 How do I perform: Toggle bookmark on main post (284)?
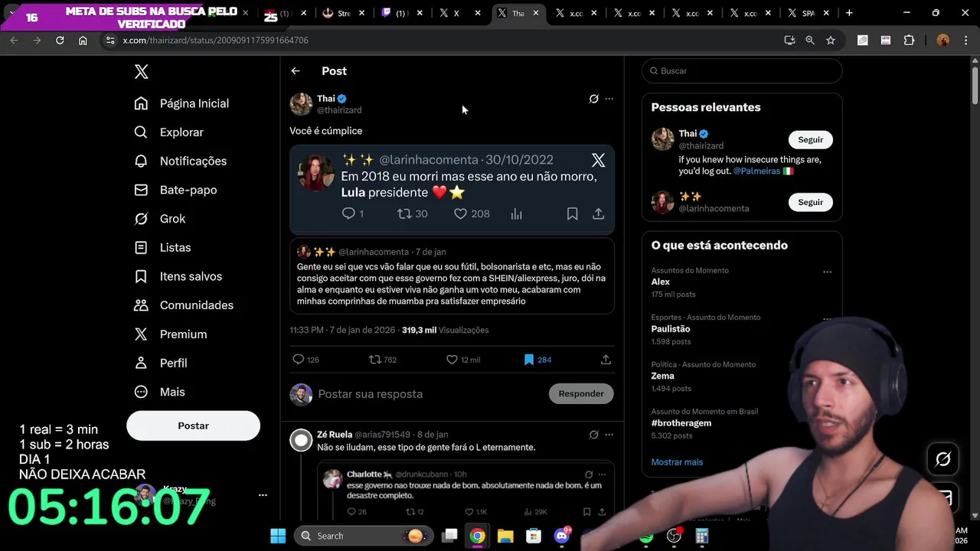529,360
